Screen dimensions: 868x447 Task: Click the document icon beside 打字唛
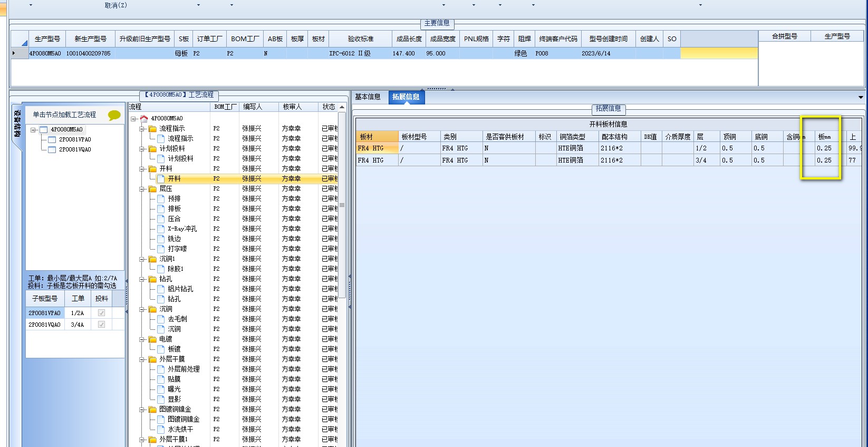161,249
